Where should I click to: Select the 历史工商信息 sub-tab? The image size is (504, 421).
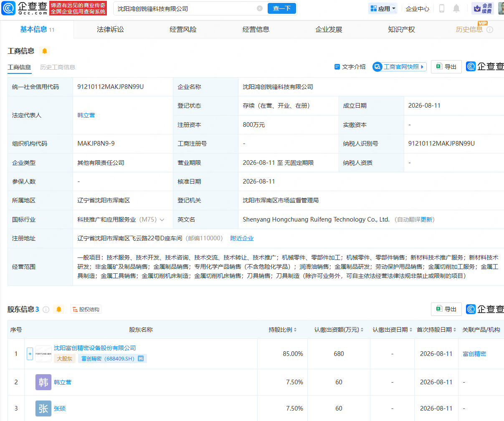[58, 67]
